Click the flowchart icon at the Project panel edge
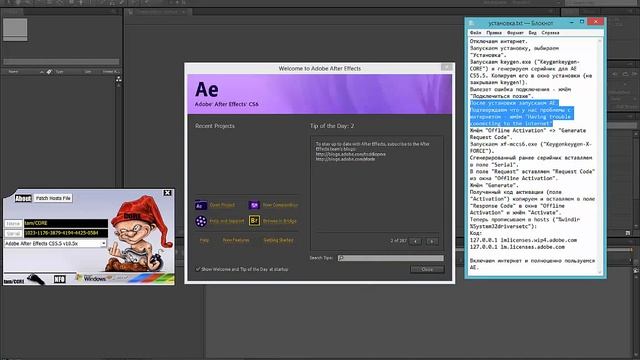The image size is (640, 360). (x=118, y=79)
